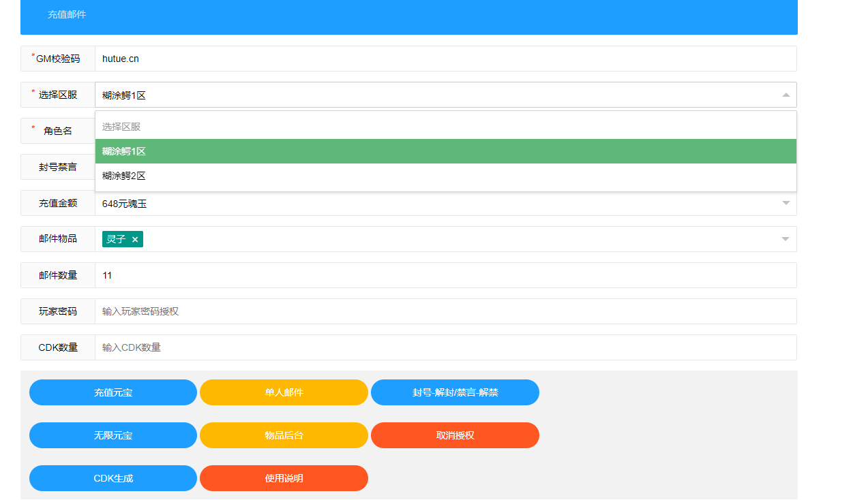Image resolution: width=868 pixels, height=500 pixels.
Task: Open the 邮件物品 dropdown arrow
Action: [x=785, y=239]
